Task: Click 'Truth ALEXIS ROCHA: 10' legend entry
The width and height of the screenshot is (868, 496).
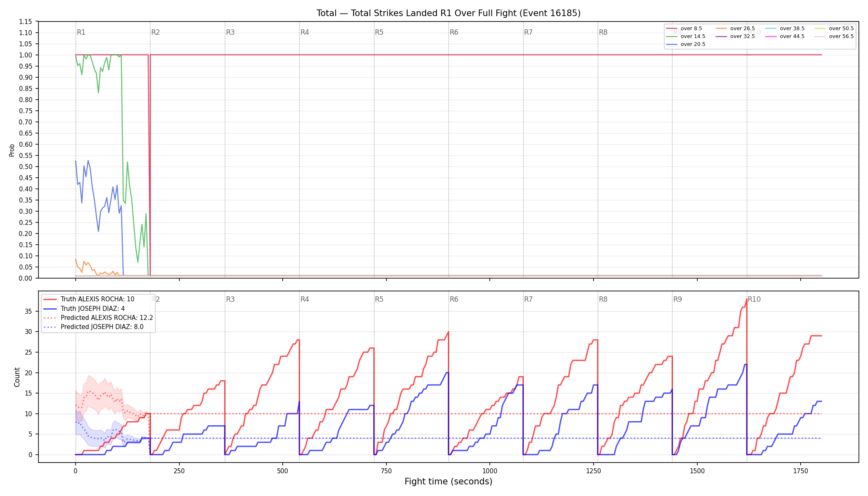Action: pos(98,299)
